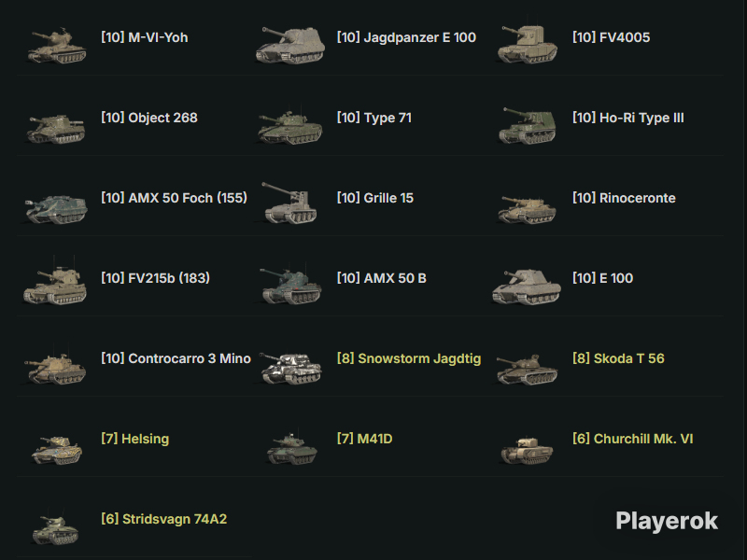Click the E 100 tank image
The height and width of the screenshot is (560, 747).
click(527, 287)
